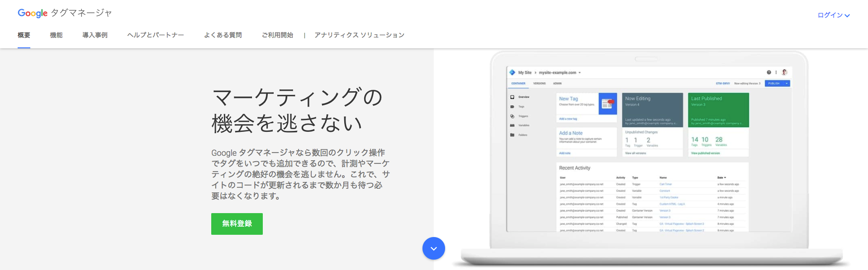
Task: Click the blue New Tag illustration tile
Action: pos(608,104)
